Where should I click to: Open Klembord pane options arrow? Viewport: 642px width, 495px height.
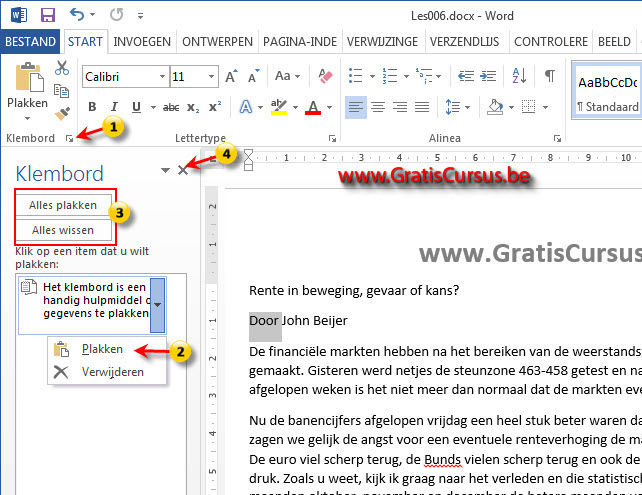tap(165, 170)
